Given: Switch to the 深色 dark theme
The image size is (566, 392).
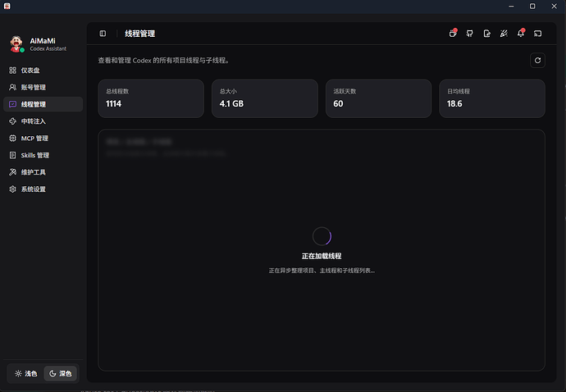Looking at the screenshot, I should point(60,374).
